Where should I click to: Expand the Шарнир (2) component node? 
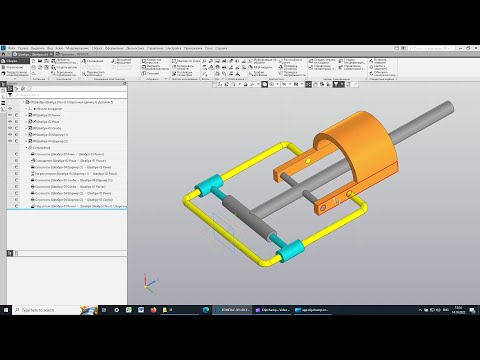coord(26,141)
